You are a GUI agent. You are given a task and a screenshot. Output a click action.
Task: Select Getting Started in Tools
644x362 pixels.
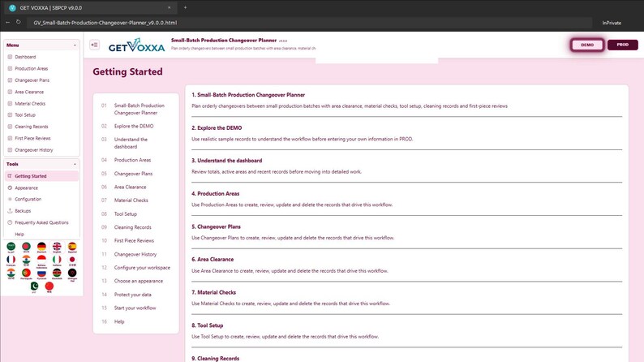coord(41,176)
